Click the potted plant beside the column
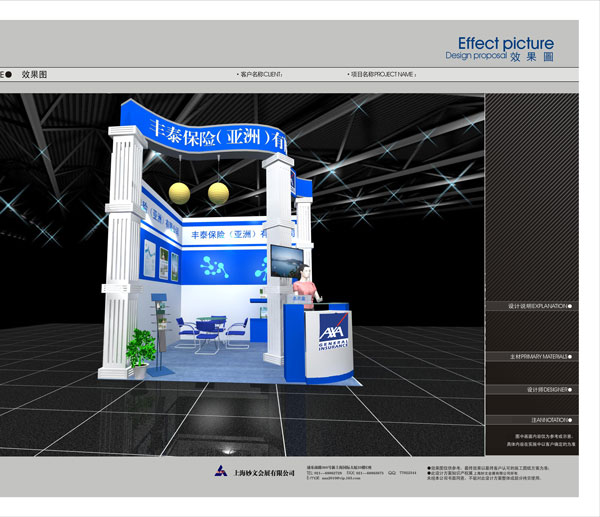Screen dimensions: 600x517 coord(140,354)
